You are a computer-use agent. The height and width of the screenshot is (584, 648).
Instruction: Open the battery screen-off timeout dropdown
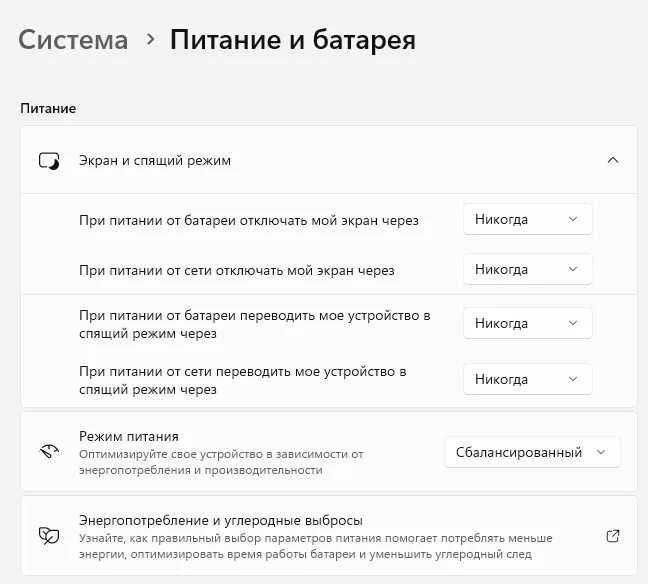pos(527,219)
